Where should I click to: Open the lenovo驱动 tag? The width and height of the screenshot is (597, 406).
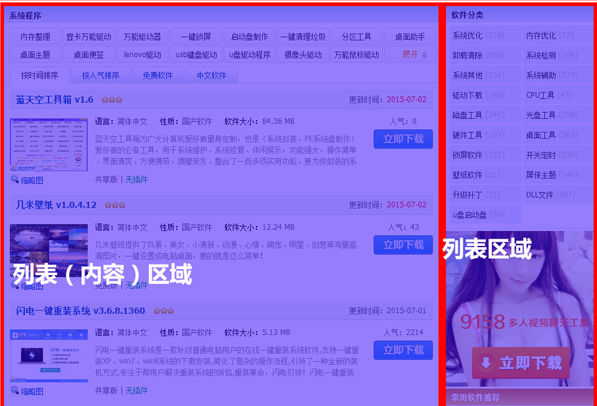(142, 55)
